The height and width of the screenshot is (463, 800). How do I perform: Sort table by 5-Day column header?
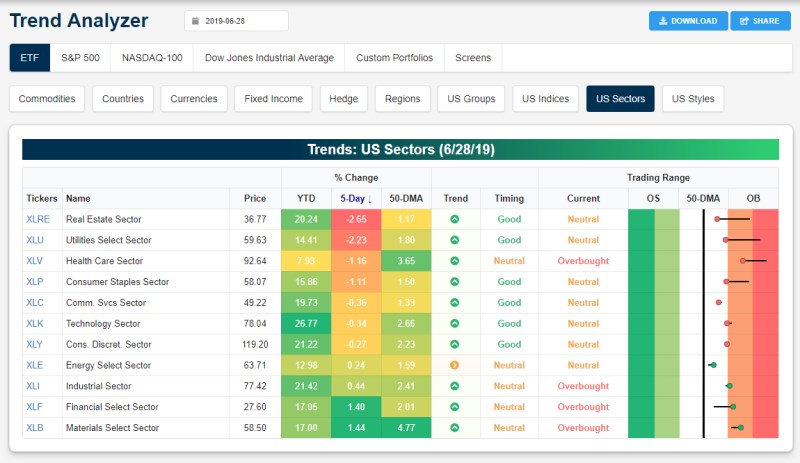tap(355, 198)
